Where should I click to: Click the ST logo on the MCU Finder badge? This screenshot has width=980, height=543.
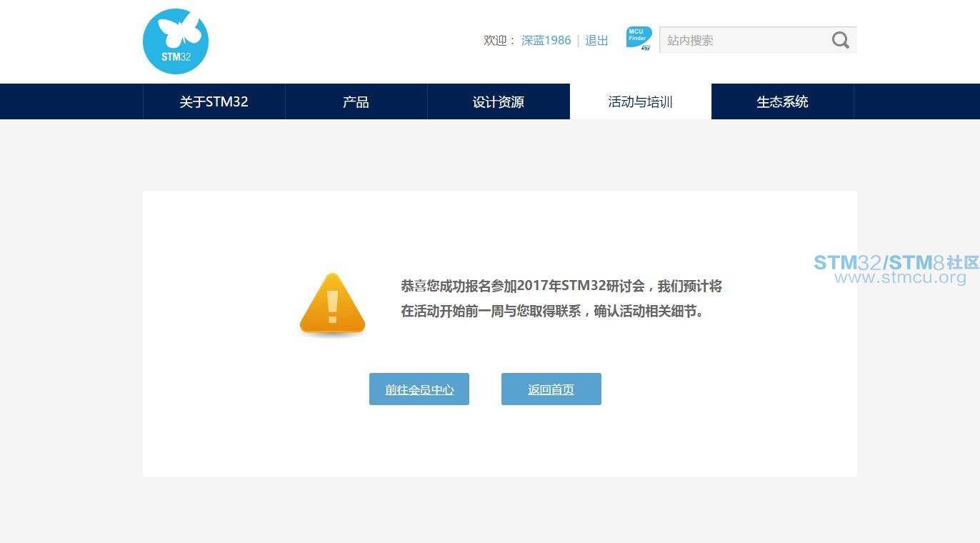(x=646, y=48)
